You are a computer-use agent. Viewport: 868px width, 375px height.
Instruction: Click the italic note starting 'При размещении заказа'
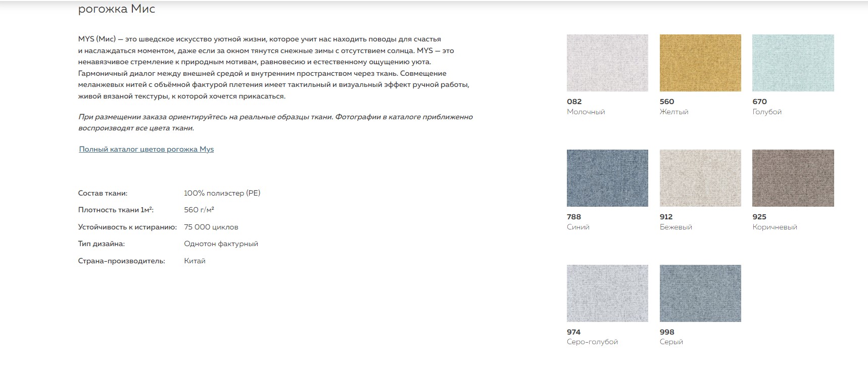275,122
